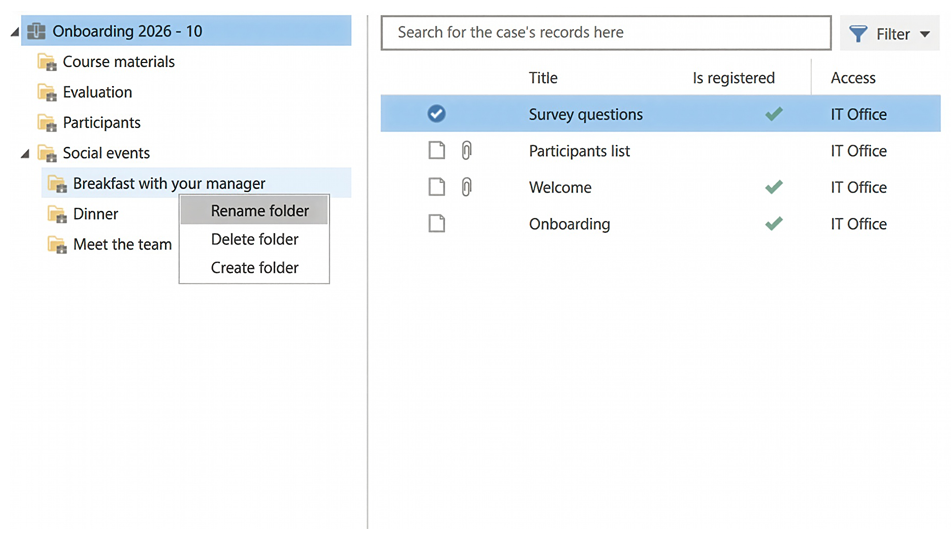This screenshot has height=535, width=951.
Task: Choose Rename folder from the context menu
Action: pos(260,211)
